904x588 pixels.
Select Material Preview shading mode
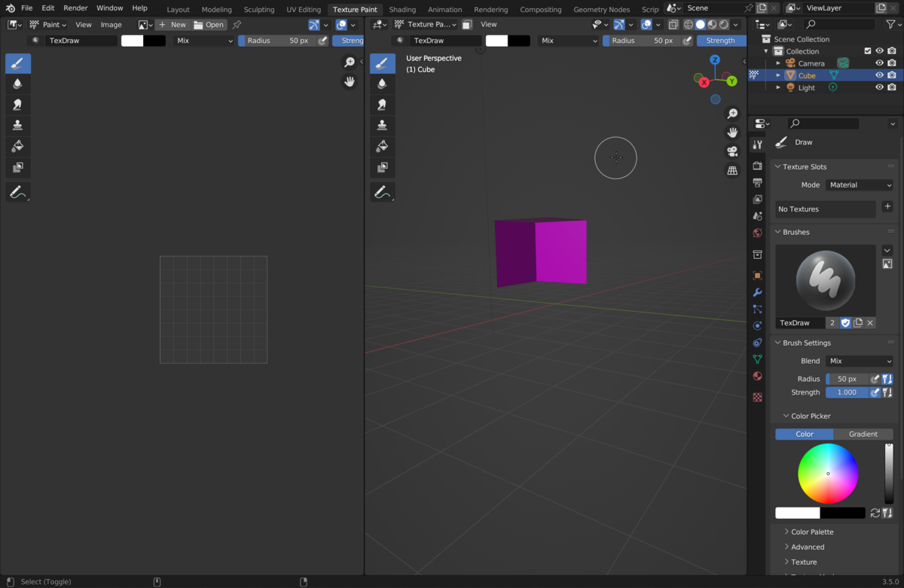712,25
